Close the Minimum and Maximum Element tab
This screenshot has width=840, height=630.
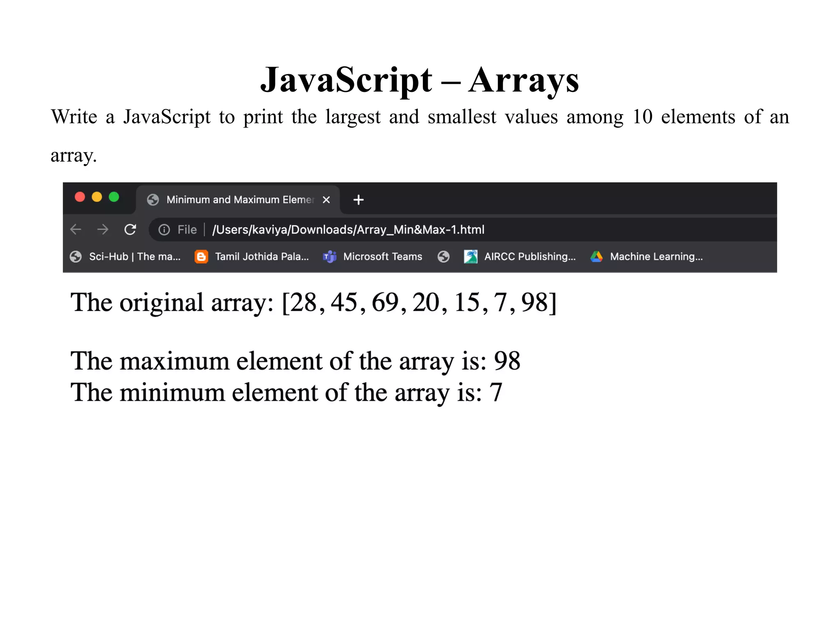(x=326, y=200)
